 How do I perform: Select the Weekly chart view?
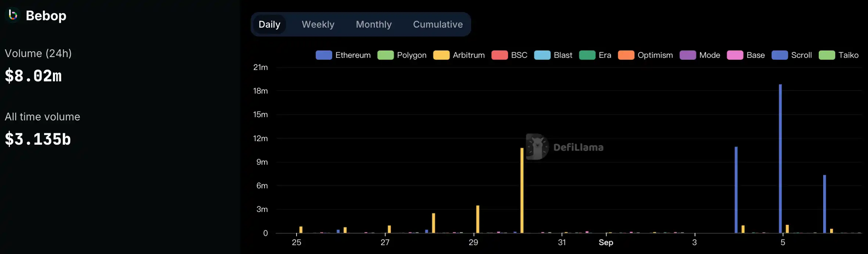318,24
